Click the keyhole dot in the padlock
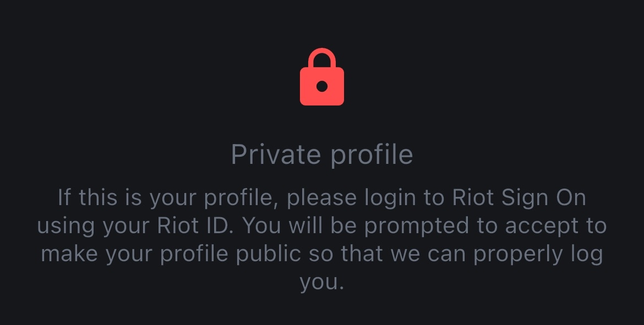Screen dimensions: 644x325 (x=322, y=86)
